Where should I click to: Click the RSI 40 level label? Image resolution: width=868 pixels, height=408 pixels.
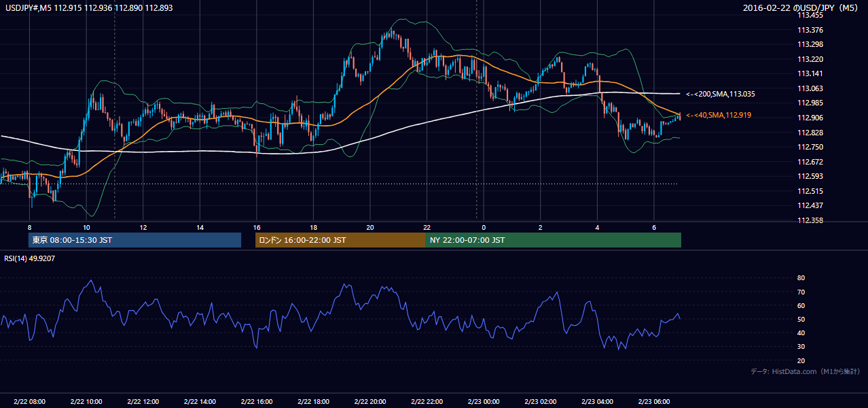pos(801,333)
